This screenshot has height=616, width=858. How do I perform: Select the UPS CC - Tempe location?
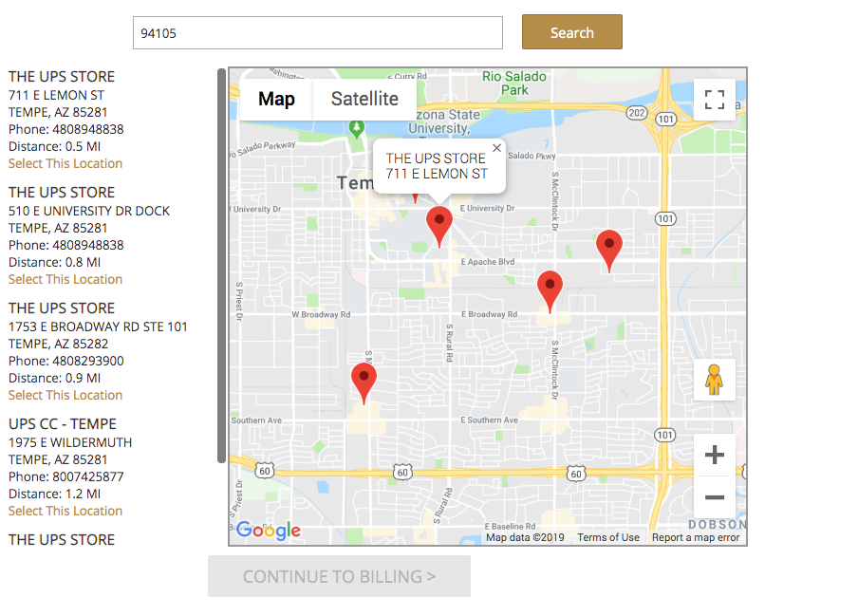coord(65,511)
